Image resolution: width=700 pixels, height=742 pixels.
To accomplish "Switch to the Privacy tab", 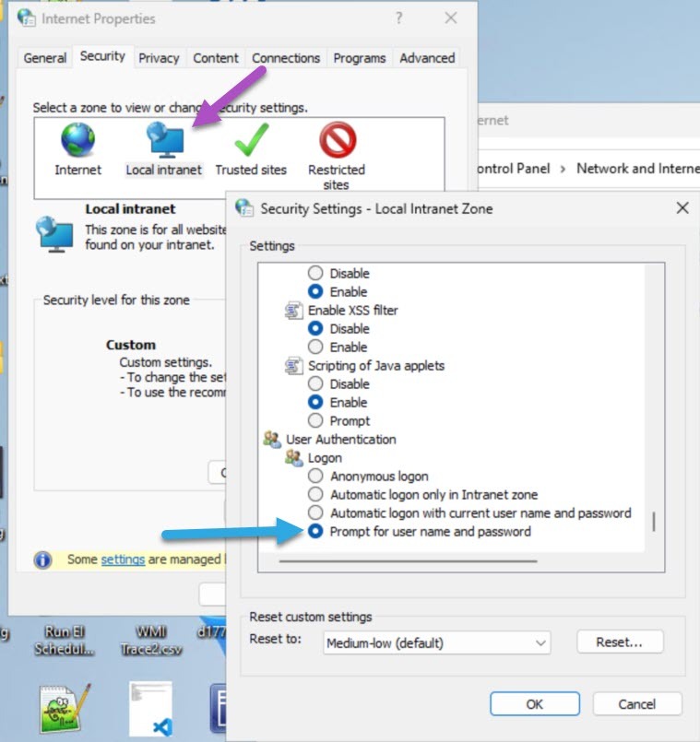I will [159, 58].
